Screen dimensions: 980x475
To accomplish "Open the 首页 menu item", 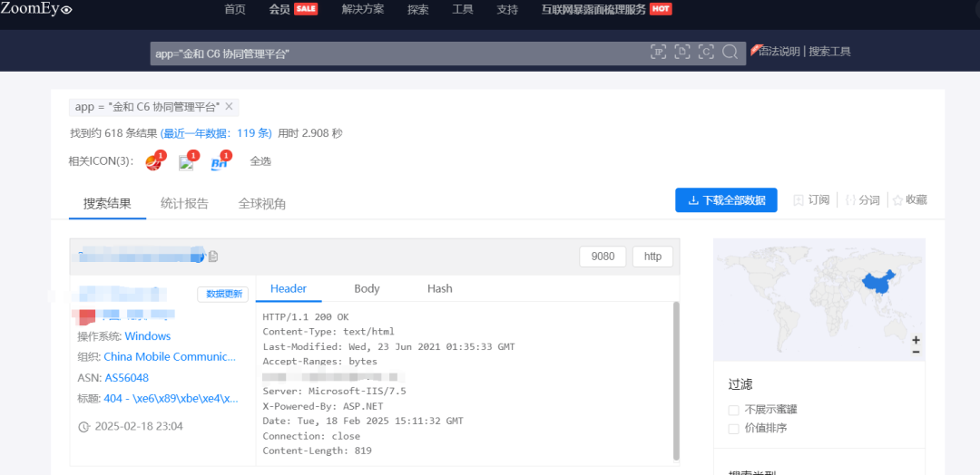I will point(235,9).
